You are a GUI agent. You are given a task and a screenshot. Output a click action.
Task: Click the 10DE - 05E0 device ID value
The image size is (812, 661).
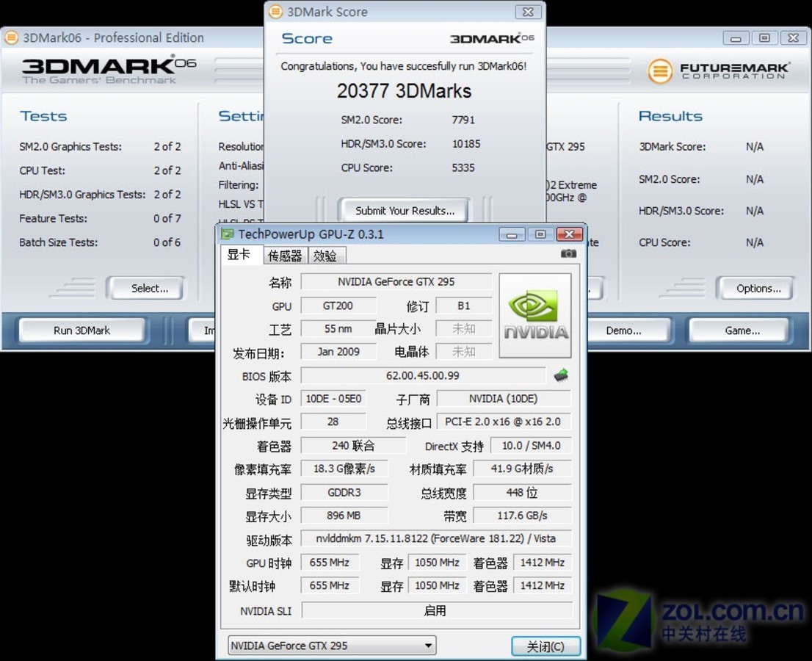point(333,399)
